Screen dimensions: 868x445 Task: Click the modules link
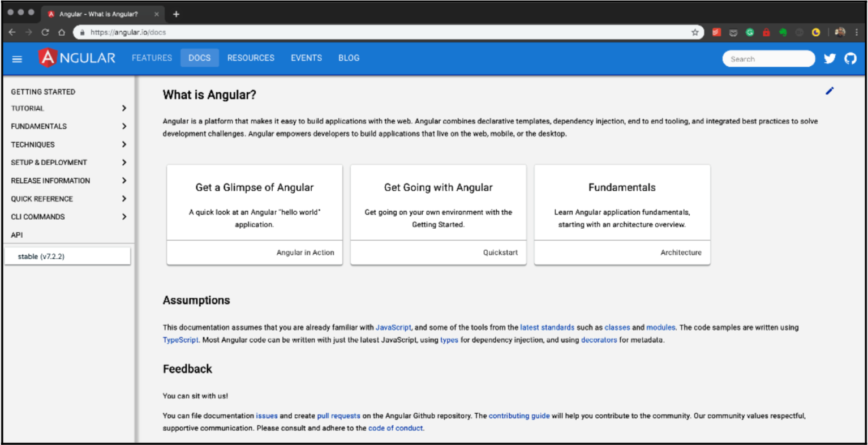tap(661, 327)
